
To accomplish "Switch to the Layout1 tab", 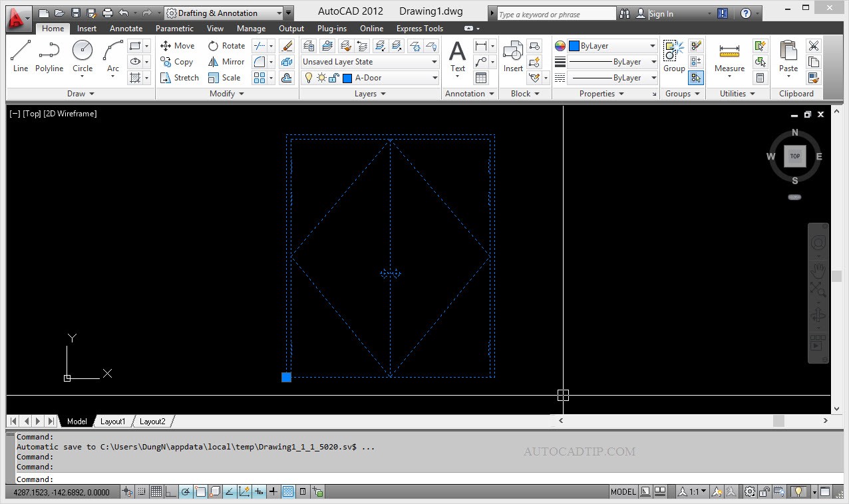I will [x=112, y=421].
